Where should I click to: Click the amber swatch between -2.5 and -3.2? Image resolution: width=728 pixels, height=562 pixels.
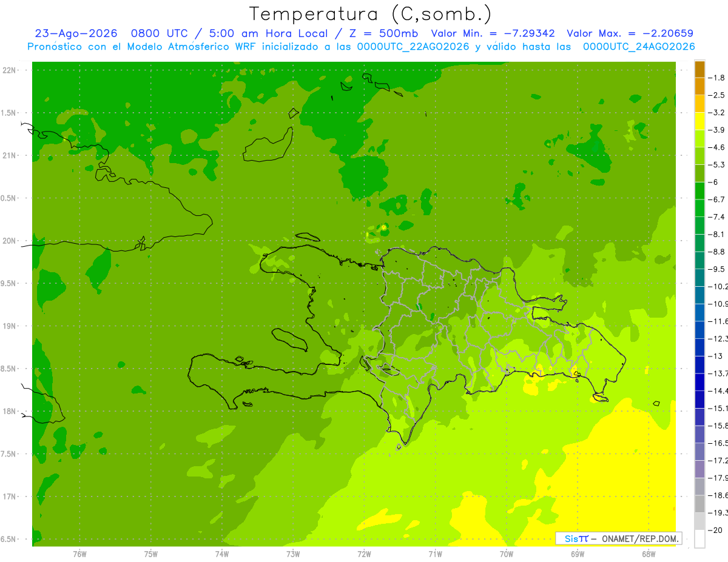[699, 104]
